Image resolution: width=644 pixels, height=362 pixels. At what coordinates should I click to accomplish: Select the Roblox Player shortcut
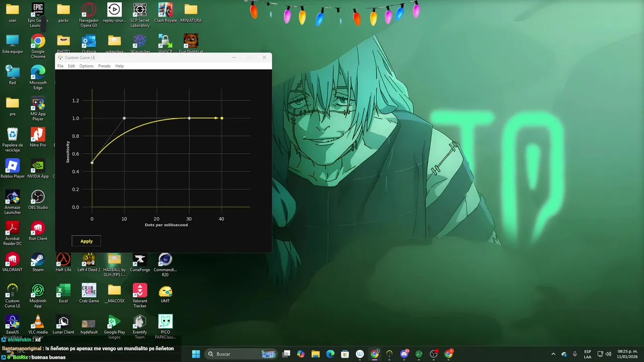pyautogui.click(x=13, y=169)
